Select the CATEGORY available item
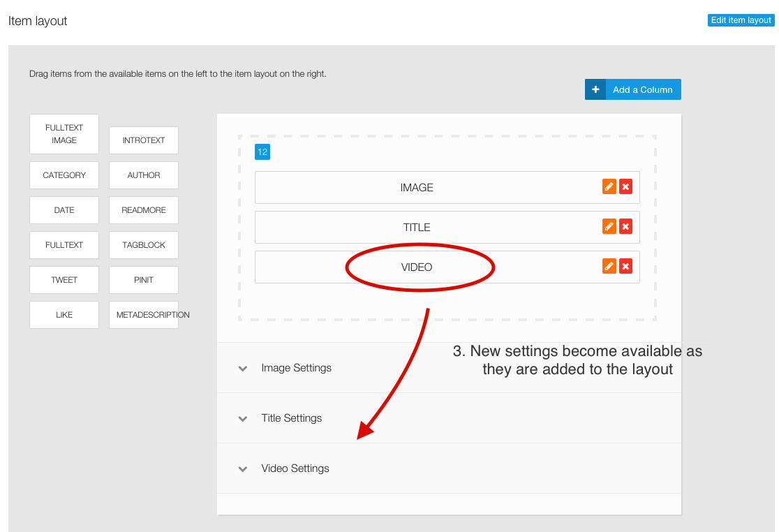The height and width of the screenshot is (532, 779). (64, 175)
